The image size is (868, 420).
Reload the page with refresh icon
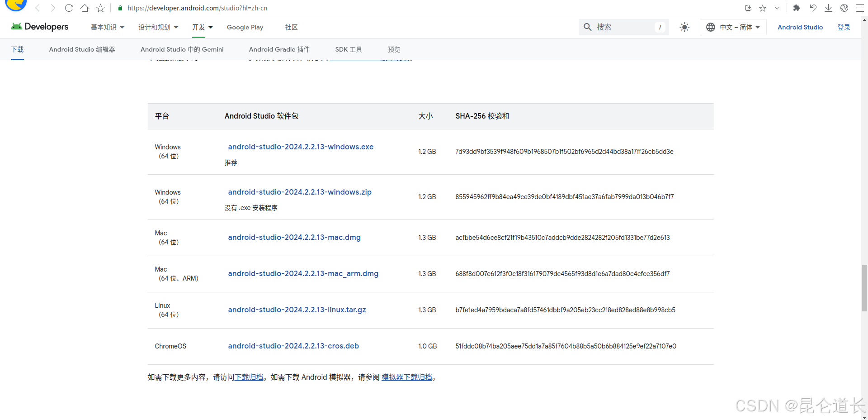69,8
